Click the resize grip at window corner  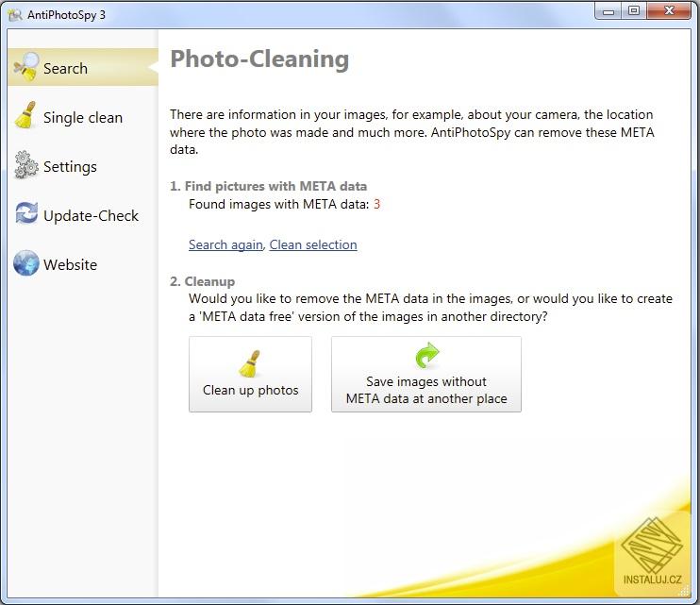(x=684, y=592)
